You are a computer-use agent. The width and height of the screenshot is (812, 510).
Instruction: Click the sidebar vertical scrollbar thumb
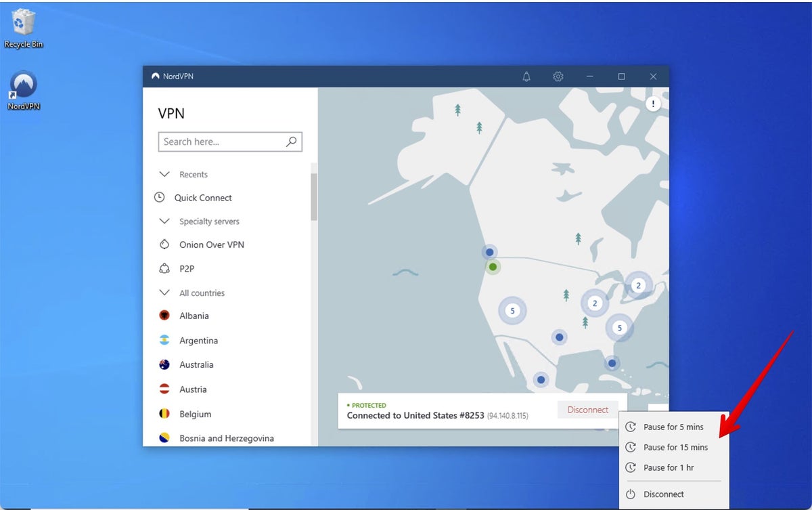click(314, 196)
